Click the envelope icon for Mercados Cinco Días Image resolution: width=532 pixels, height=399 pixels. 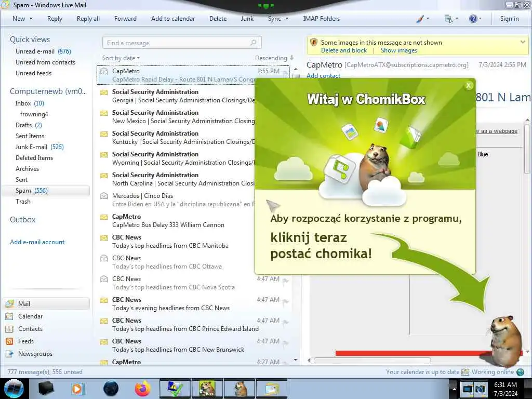click(x=104, y=196)
